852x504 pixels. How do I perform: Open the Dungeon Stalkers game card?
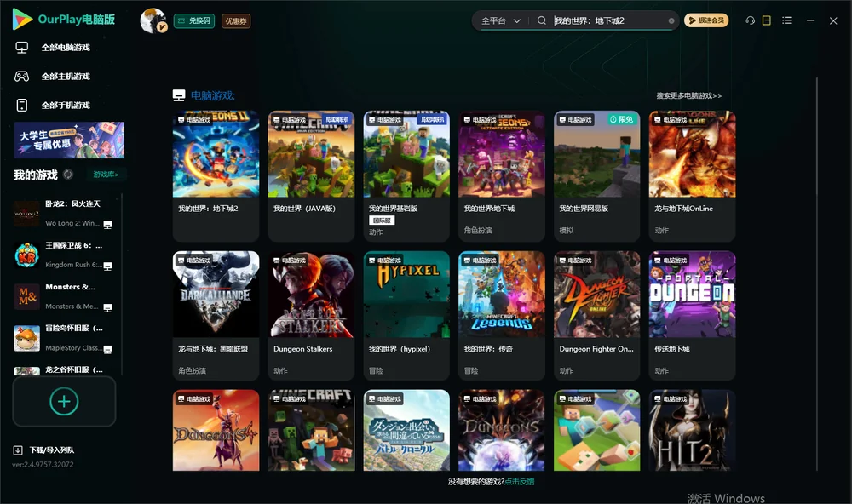pos(311,316)
